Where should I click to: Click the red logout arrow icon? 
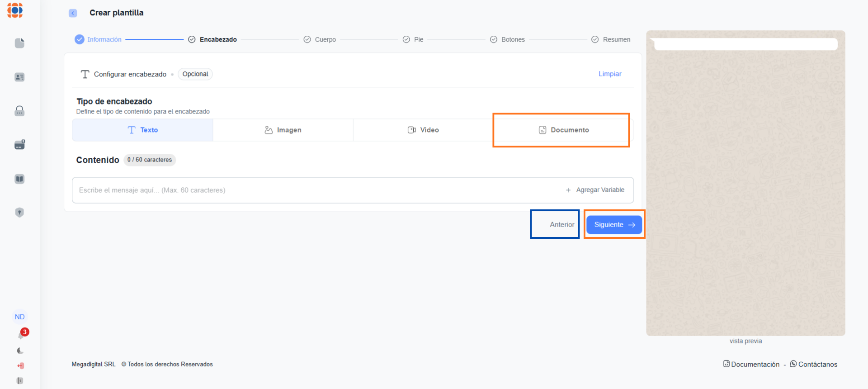[20, 365]
